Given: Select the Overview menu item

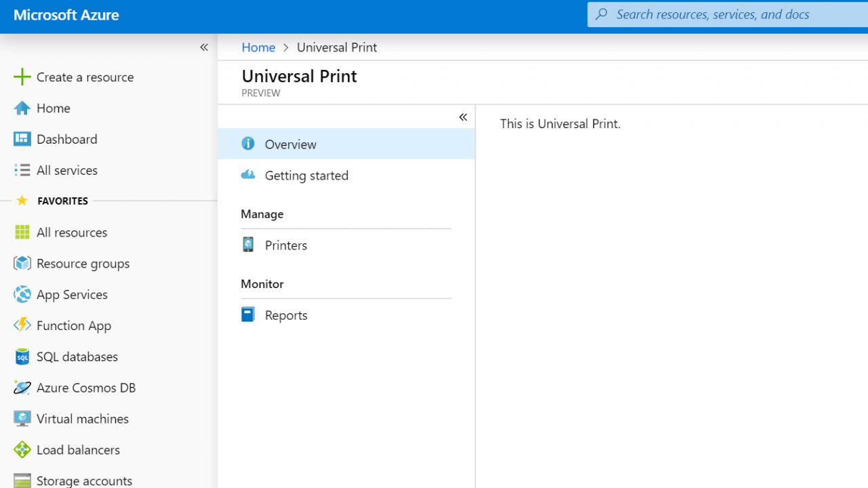Looking at the screenshot, I should 346,144.
